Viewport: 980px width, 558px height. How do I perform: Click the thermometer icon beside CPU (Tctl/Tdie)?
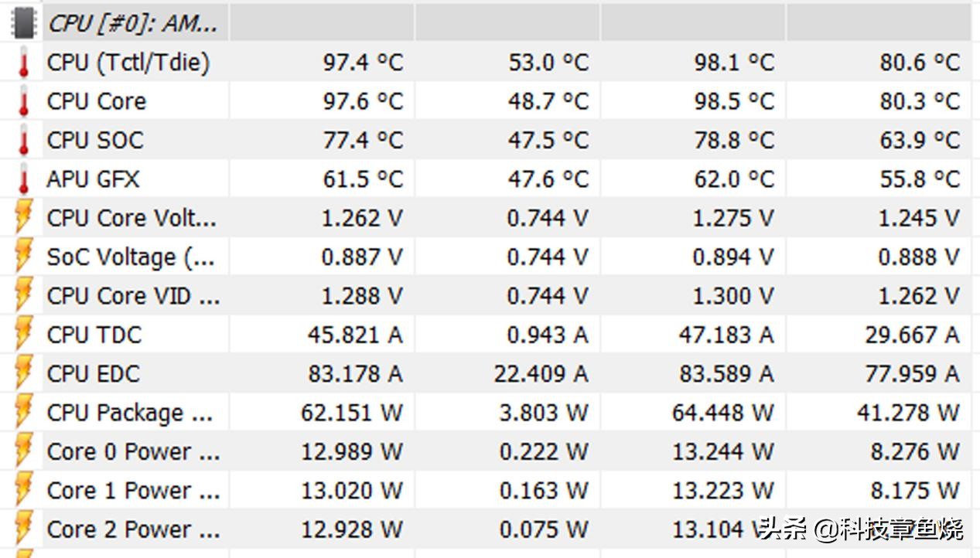pos(24,62)
